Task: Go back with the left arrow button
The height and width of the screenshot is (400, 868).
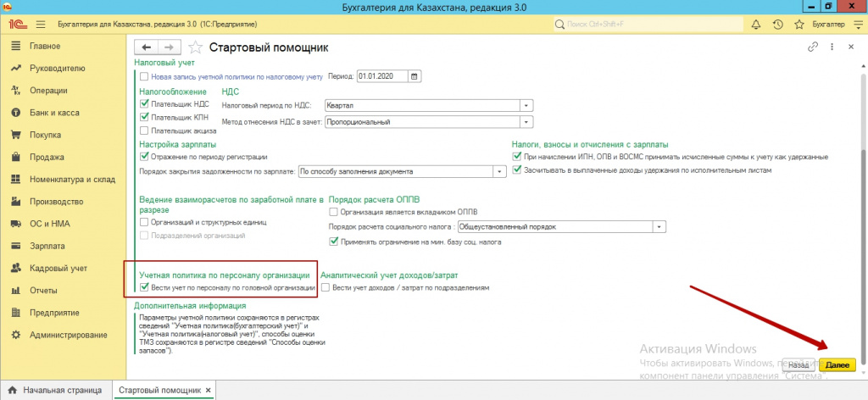Action: (147, 47)
